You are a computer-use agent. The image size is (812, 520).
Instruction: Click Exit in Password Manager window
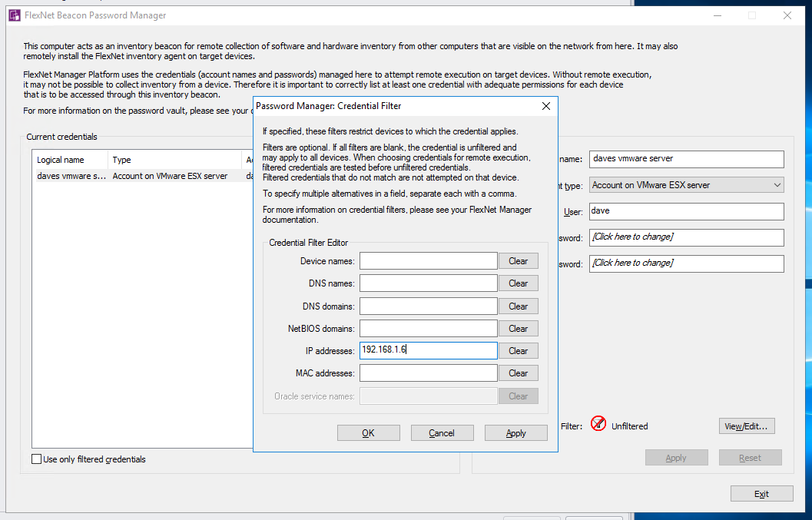[762, 494]
